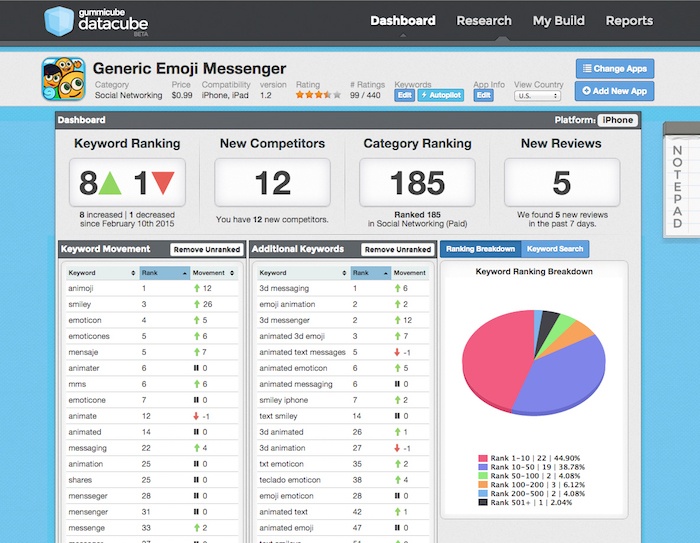Image resolution: width=700 pixels, height=543 pixels.
Task: Click the green up arrow for 3d messenger
Action: (x=397, y=320)
